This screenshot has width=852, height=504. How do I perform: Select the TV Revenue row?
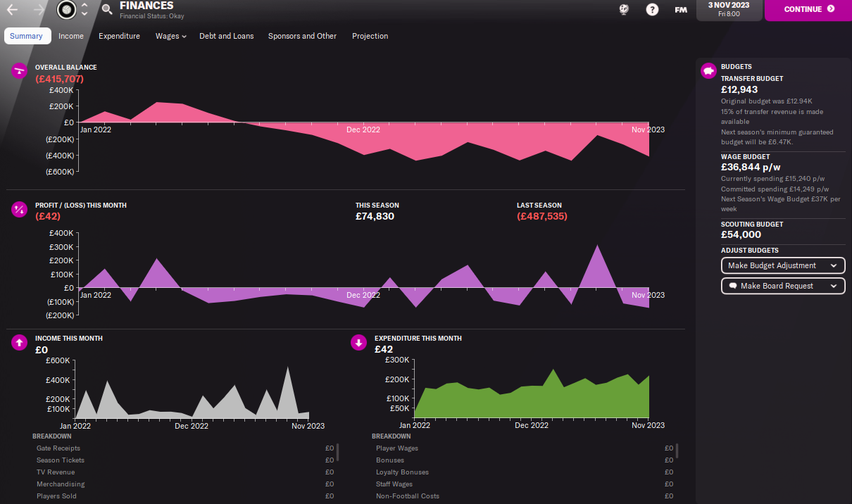(184, 472)
